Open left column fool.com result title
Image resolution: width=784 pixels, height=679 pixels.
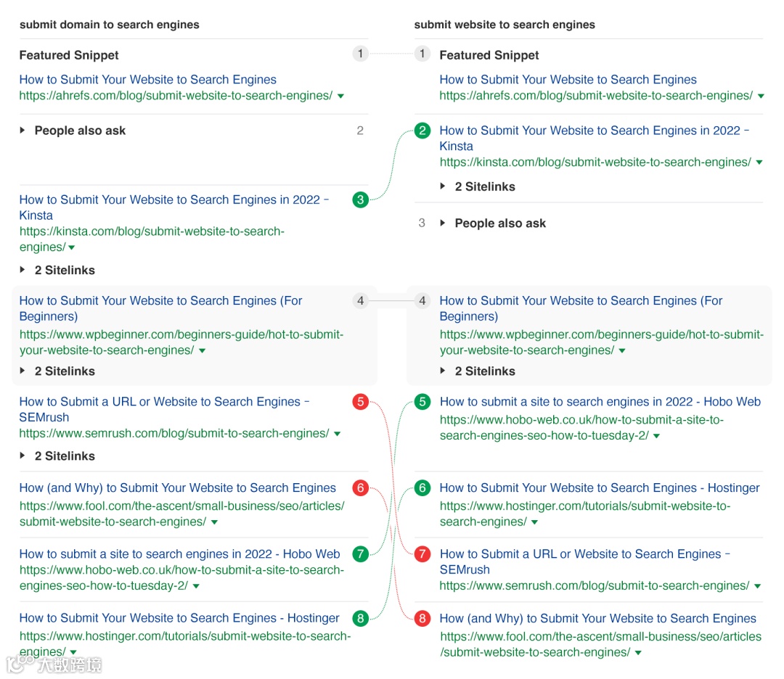(178, 487)
